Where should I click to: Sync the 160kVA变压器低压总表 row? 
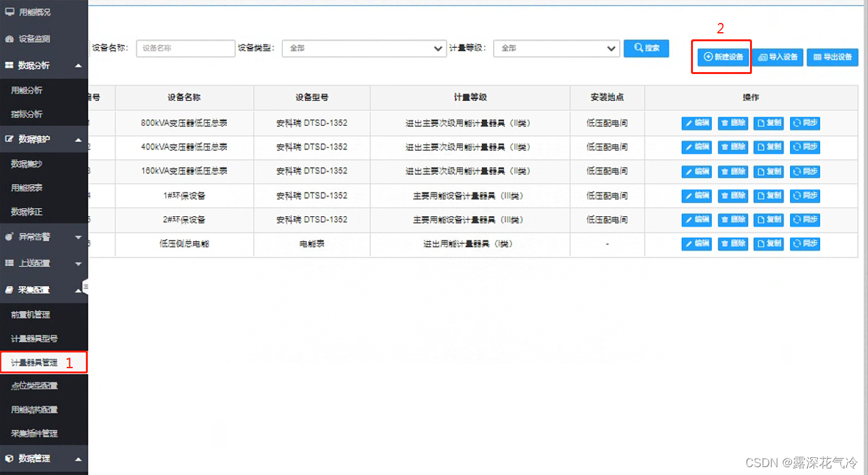tap(805, 172)
